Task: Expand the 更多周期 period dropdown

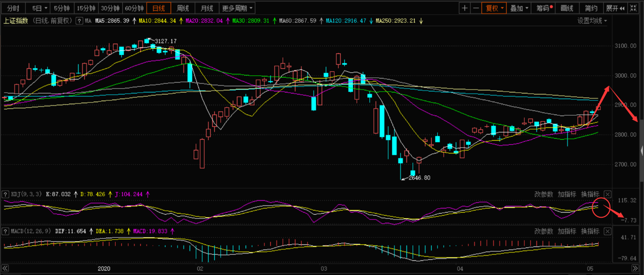Action: point(237,8)
